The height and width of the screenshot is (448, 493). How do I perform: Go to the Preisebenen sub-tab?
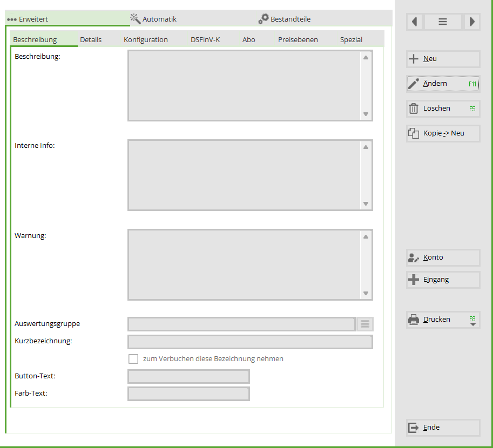point(298,40)
